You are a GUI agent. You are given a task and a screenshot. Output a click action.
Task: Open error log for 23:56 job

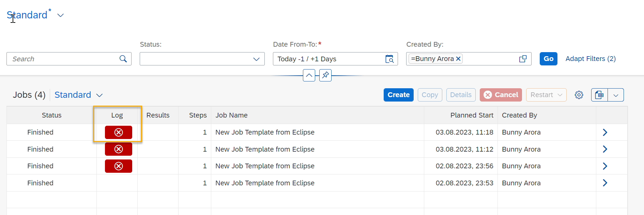(x=118, y=166)
